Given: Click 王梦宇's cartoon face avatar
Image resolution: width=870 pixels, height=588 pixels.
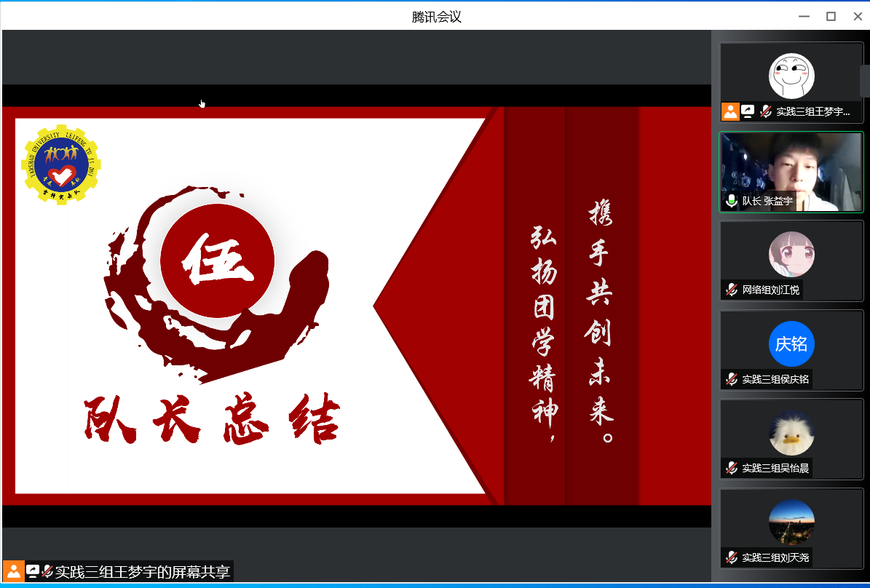Looking at the screenshot, I should pos(791,76).
